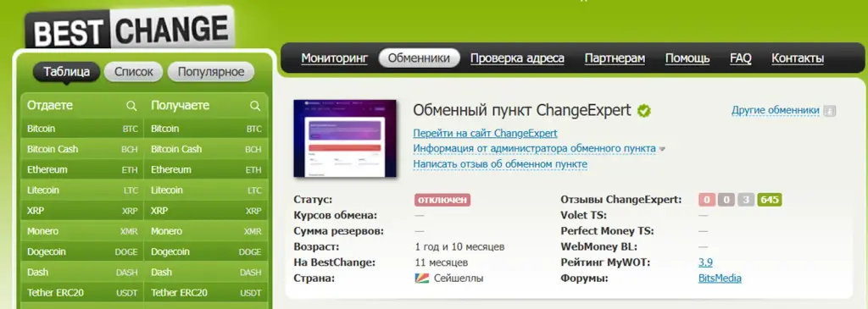Click Написать отзыв об обменном пункте
868x309 pixels.
500,164
